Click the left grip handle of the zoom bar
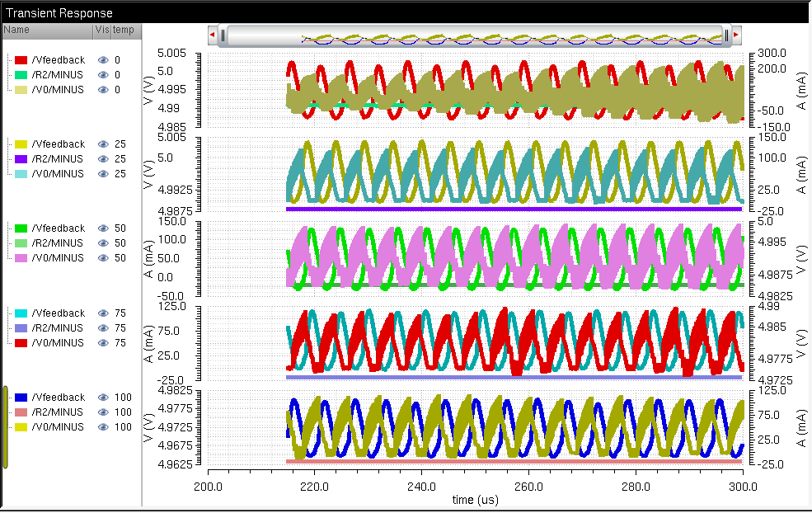The image size is (812, 513). click(223, 35)
